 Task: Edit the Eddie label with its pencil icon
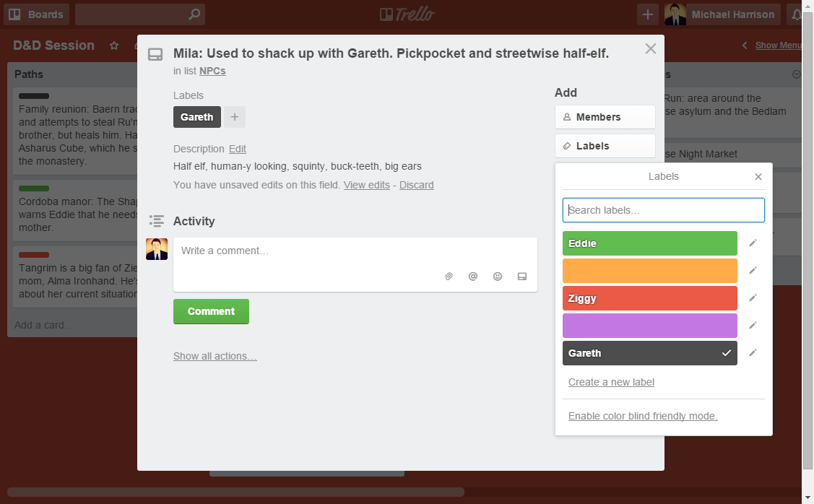753,243
